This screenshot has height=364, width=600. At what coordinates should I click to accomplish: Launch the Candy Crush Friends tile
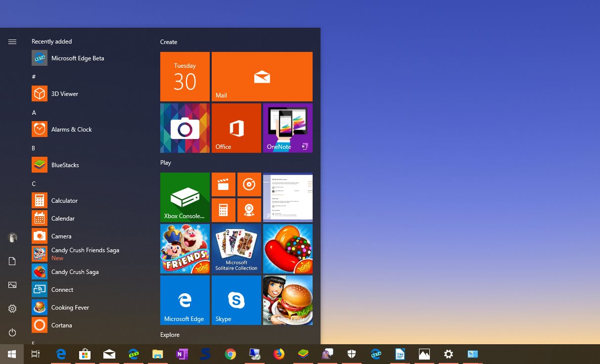[x=185, y=249]
